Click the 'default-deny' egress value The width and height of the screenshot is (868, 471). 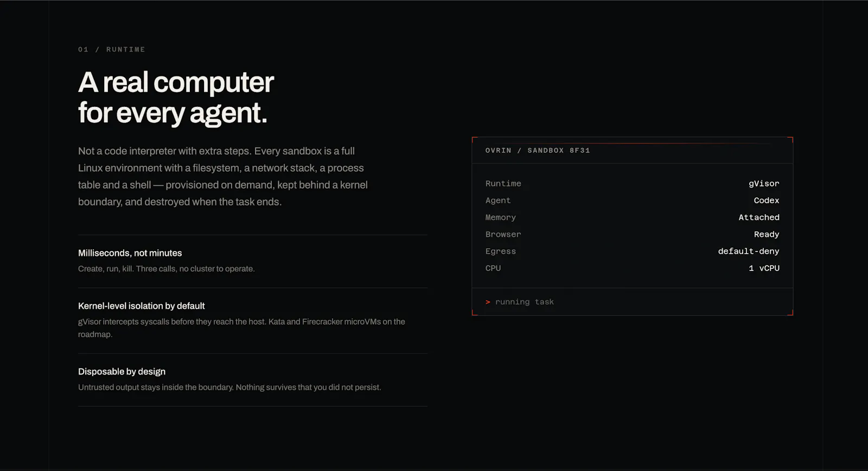(749, 251)
